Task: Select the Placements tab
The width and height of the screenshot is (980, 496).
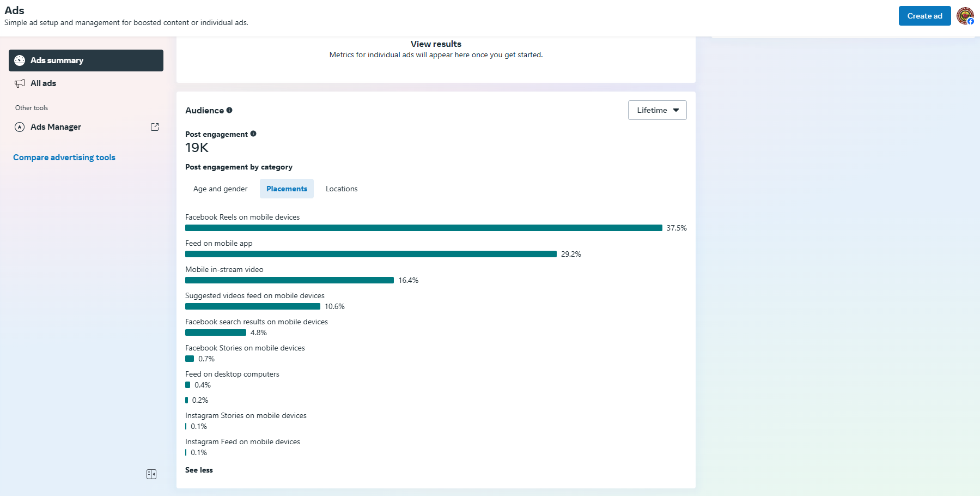Action: click(x=287, y=189)
